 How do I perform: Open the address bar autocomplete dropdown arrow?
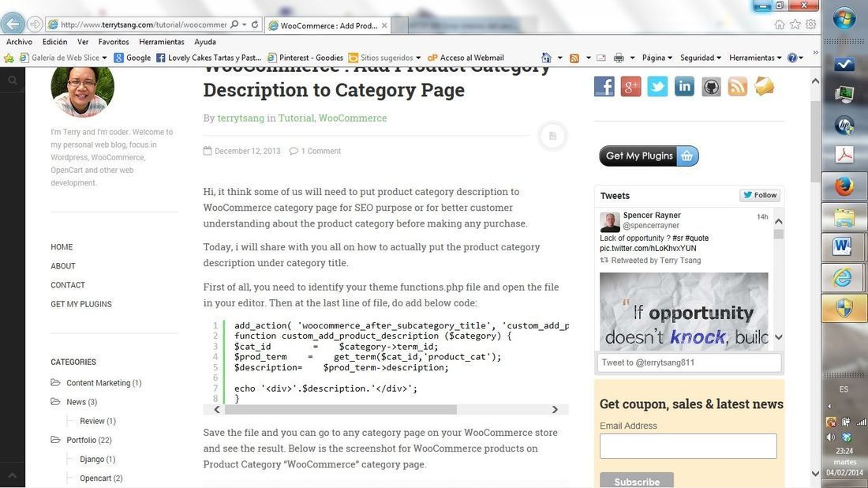244,24
